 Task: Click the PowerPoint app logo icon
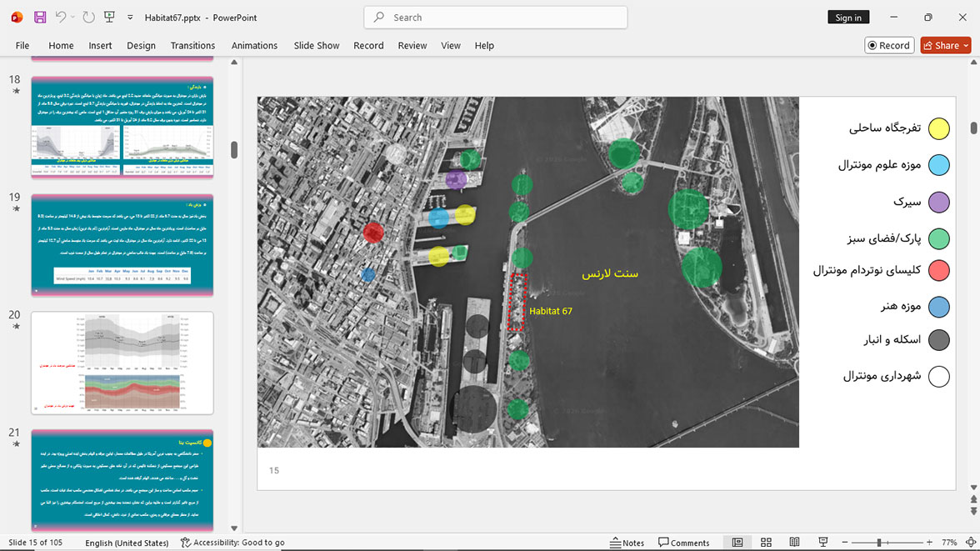[17, 18]
